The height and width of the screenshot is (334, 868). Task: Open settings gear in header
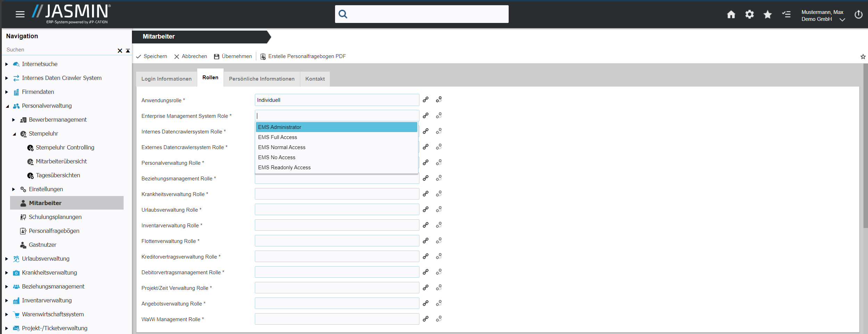click(x=749, y=14)
